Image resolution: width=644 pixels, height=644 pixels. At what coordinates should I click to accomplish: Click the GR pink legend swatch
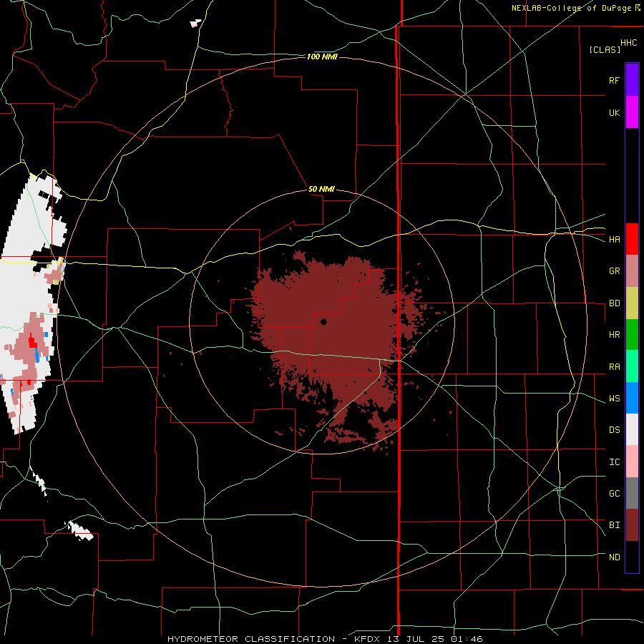632,271
